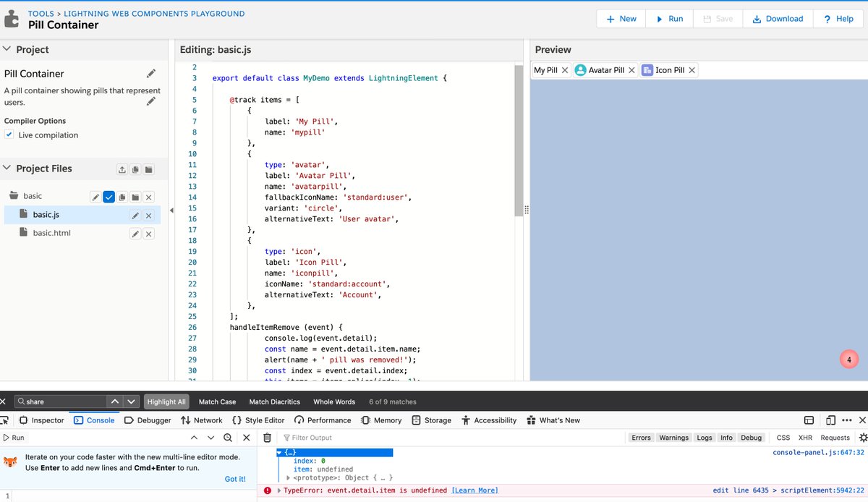Screen dimensions: 868x502
Task: Toggle the Errors filter in console
Action: (641, 438)
